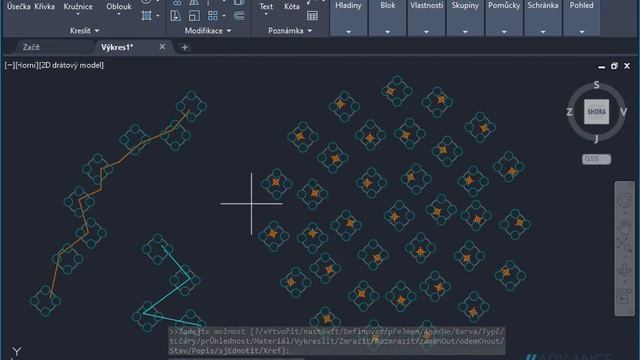Click the Table icon in Poznámka panel
Image resolution: width=640 pixels, height=360 pixels.
point(312,16)
